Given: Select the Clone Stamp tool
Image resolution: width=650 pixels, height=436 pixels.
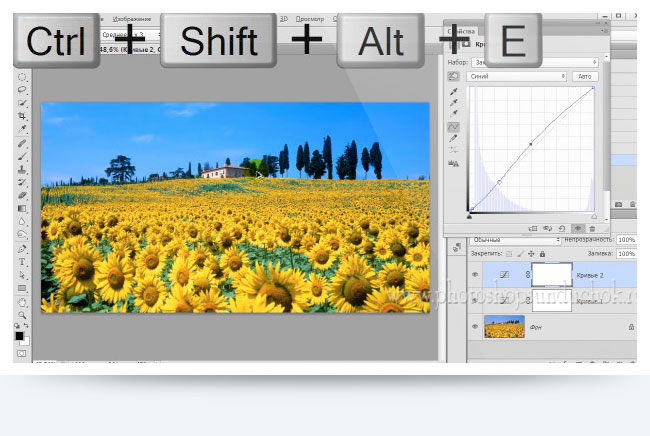Looking at the screenshot, I should point(22,170).
